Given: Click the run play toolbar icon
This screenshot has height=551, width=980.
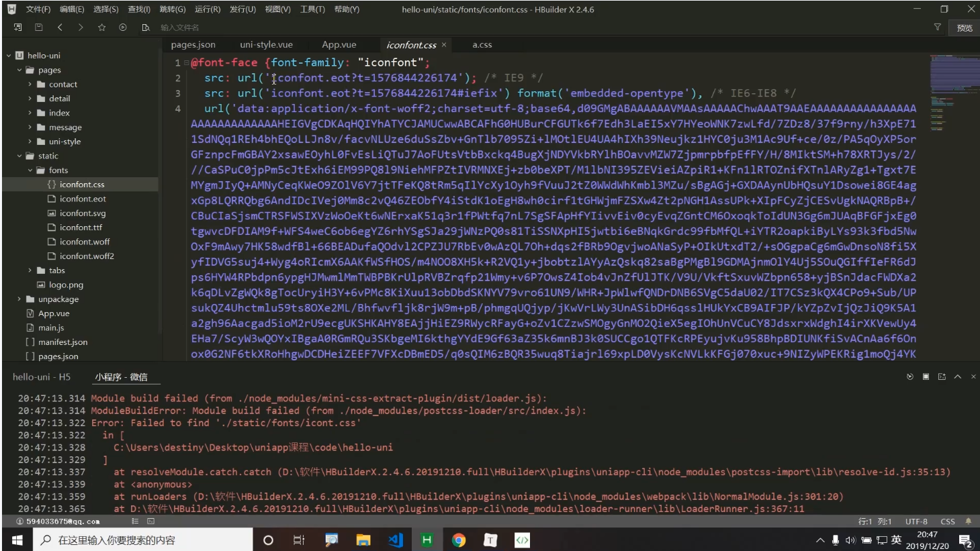Looking at the screenshot, I should click(x=123, y=28).
